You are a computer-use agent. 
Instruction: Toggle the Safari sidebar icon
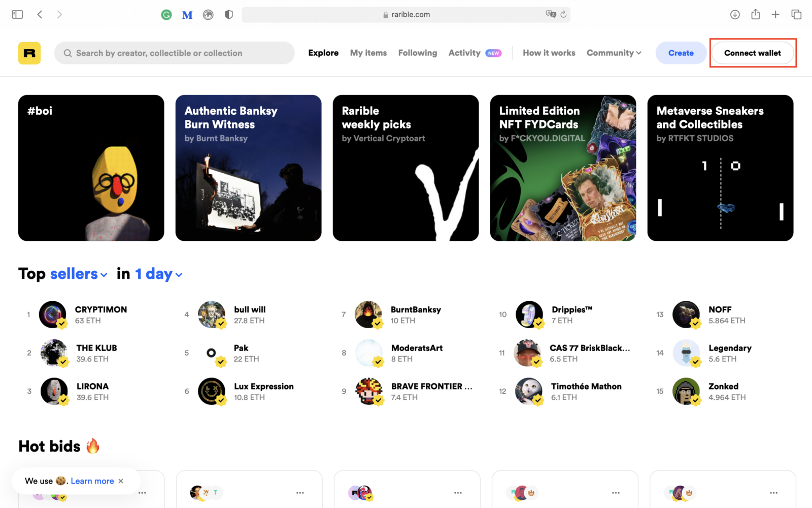(17, 15)
